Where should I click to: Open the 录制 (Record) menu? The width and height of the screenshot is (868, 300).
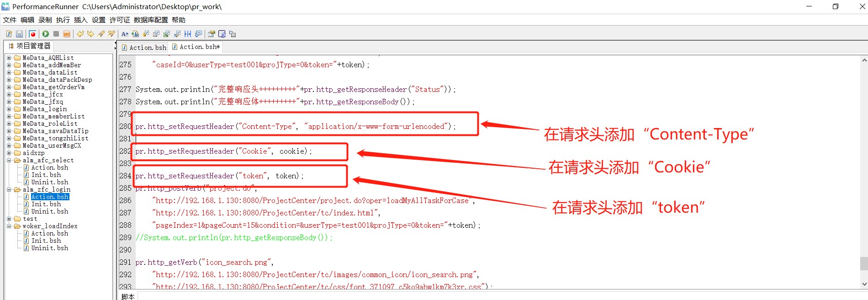45,20
